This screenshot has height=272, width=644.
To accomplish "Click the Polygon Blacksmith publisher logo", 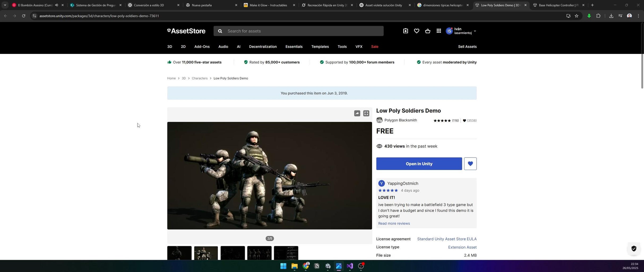I will pos(379,120).
